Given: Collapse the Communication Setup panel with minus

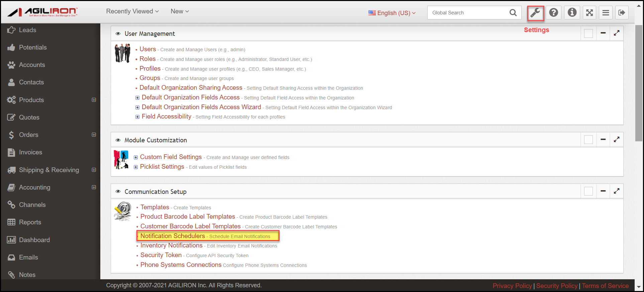Looking at the screenshot, I should [603, 191].
